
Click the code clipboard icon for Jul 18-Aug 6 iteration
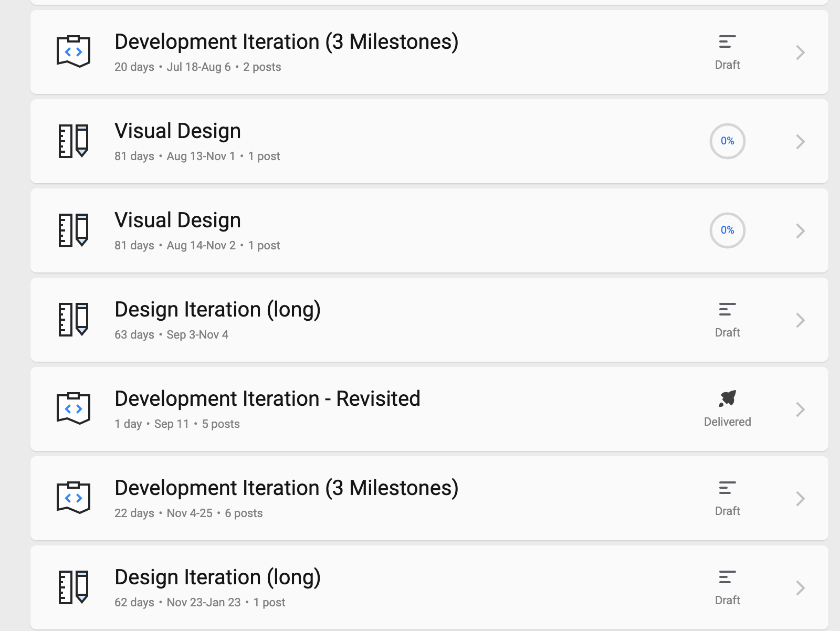tap(73, 51)
